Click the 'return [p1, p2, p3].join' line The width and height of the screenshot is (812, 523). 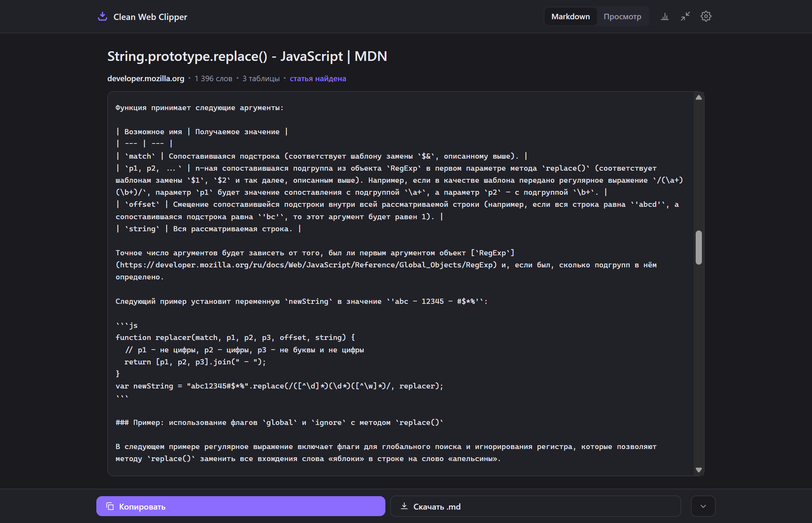click(x=195, y=362)
